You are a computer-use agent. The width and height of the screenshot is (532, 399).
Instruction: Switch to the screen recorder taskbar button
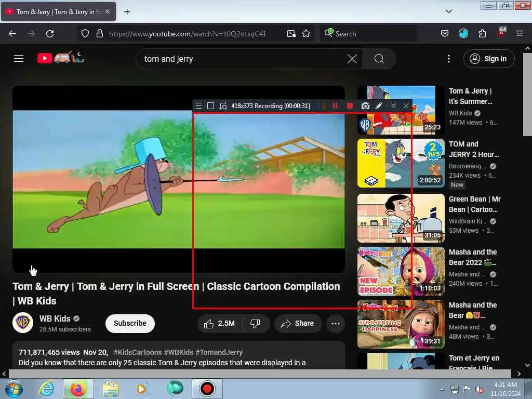207,389
